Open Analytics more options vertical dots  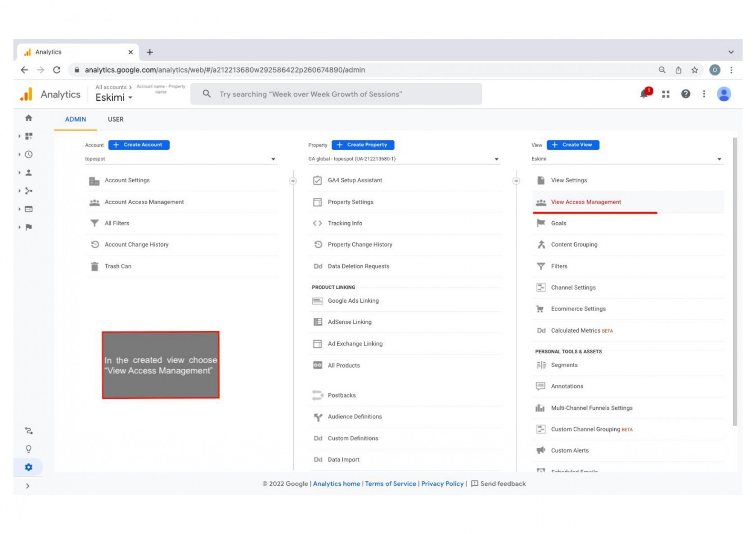point(704,94)
